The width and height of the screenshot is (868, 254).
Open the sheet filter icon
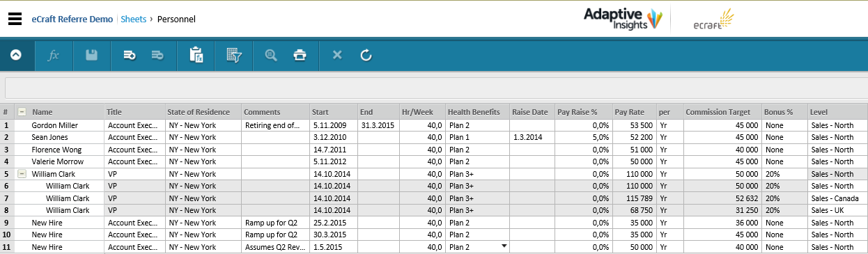pos(233,55)
